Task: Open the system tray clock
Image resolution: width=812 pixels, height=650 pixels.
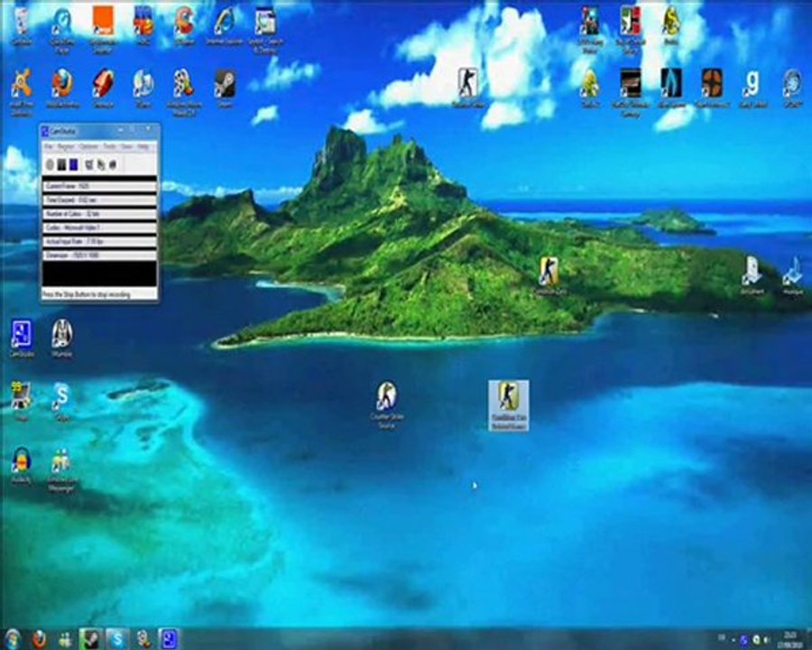Action: (790, 638)
